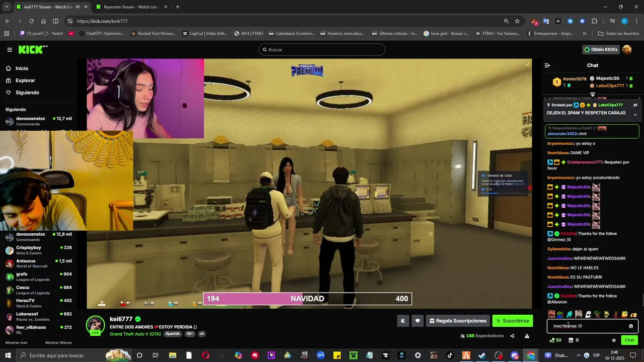Click the NAVIDAD subscription goal bar
Image resolution: width=644 pixels, height=362 pixels.
307,299
